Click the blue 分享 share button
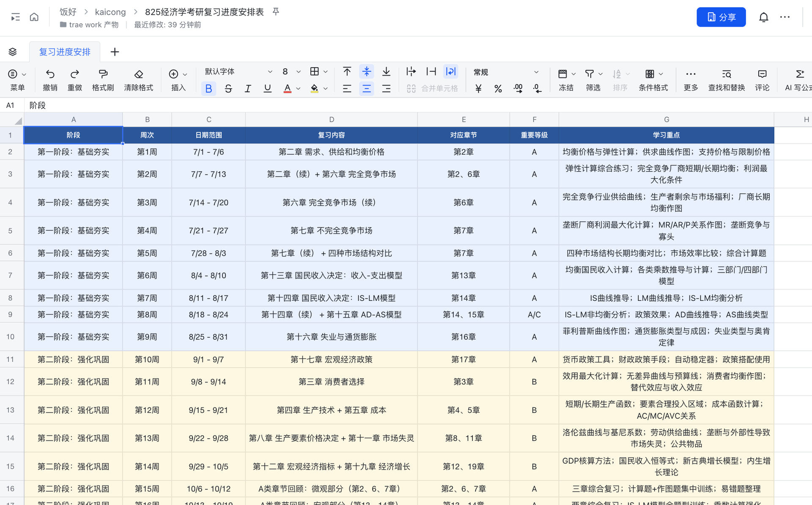This screenshot has width=812, height=505. click(721, 17)
